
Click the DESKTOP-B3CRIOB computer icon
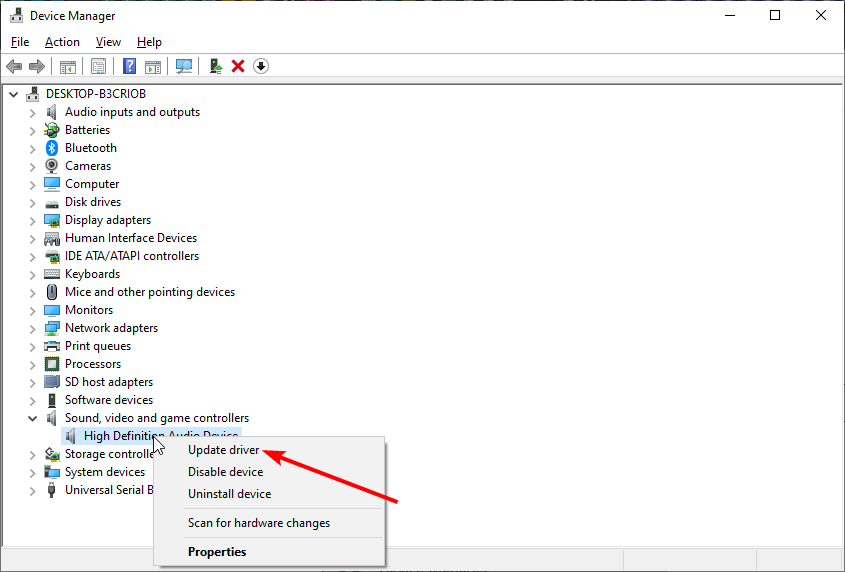coord(33,94)
